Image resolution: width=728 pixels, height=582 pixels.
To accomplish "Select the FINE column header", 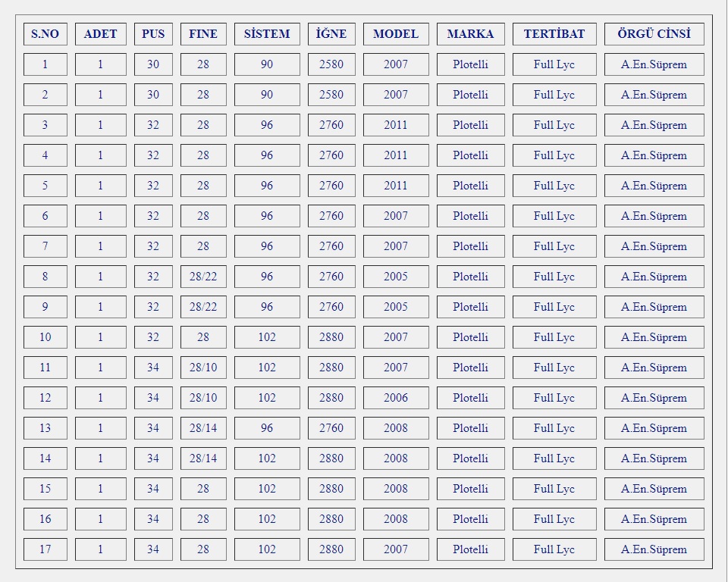I will (x=203, y=34).
